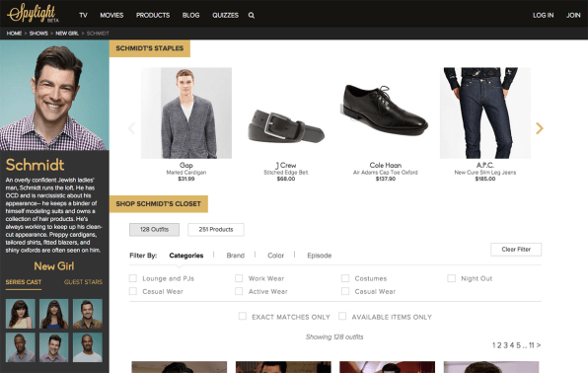The width and height of the screenshot is (588, 373).
Task: Switch filter to Episode tab
Action: coord(319,256)
